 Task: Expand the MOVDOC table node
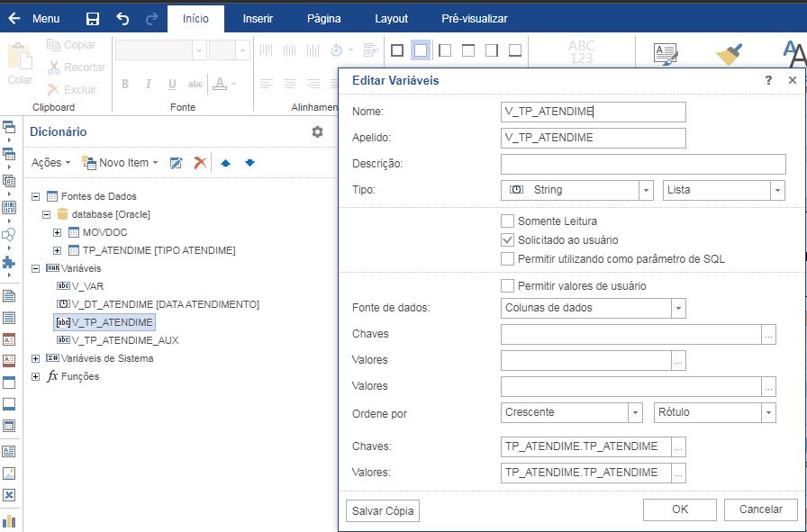(57, 232)
